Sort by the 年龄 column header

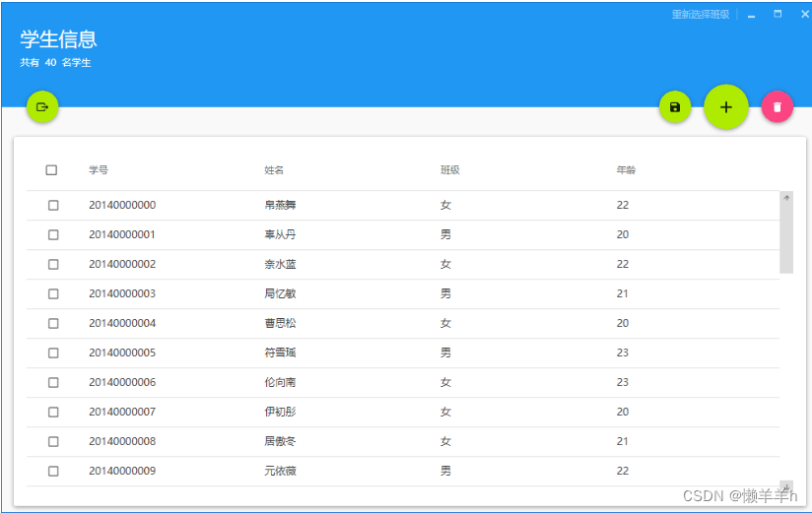[626, 170]
